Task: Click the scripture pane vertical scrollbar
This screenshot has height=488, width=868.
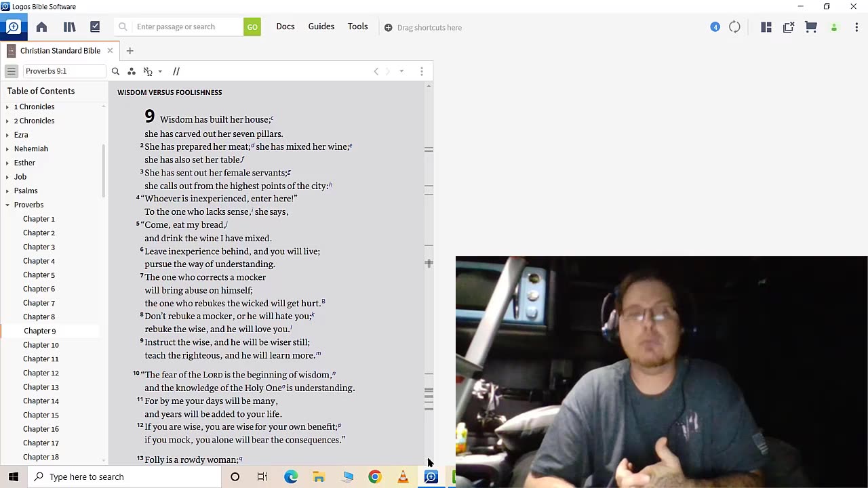Action: (x=429, y=274)
